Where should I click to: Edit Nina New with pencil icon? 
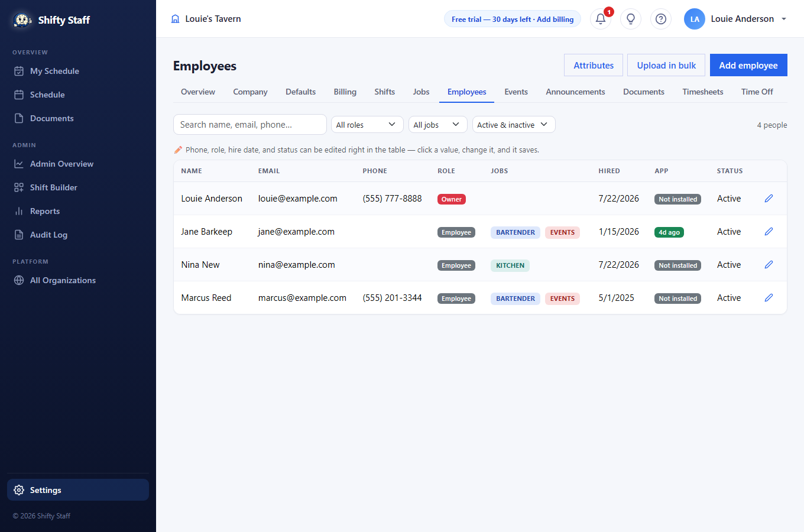click(769, 265)
